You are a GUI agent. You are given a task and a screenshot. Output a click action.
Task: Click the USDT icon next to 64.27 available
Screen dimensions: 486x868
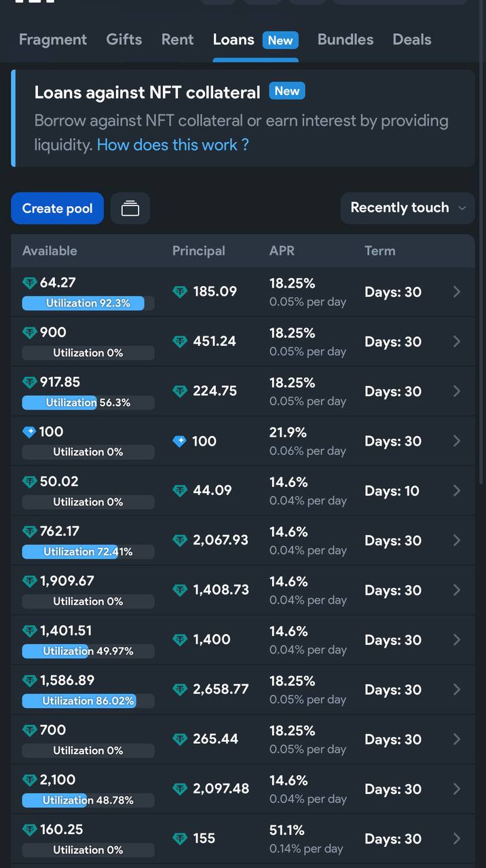[29, 283]
